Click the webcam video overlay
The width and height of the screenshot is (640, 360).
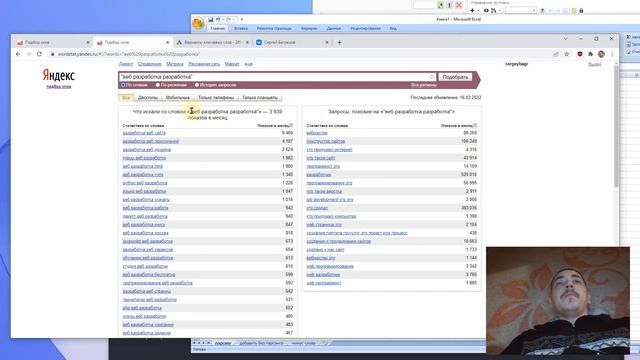558,300
